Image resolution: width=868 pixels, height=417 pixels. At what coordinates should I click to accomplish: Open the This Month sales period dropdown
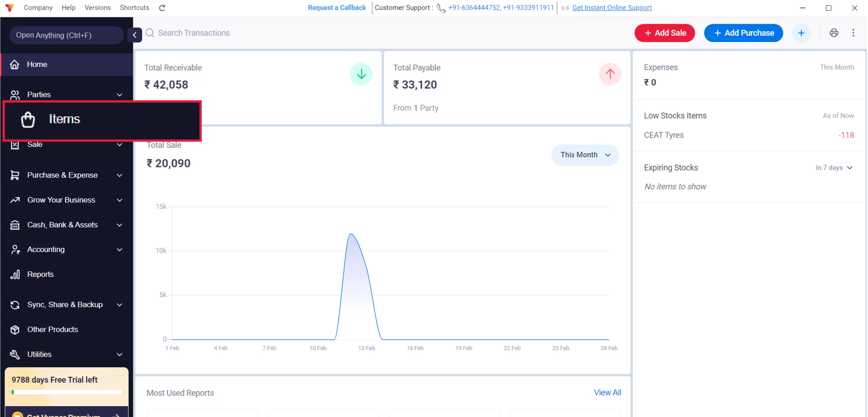585,155
